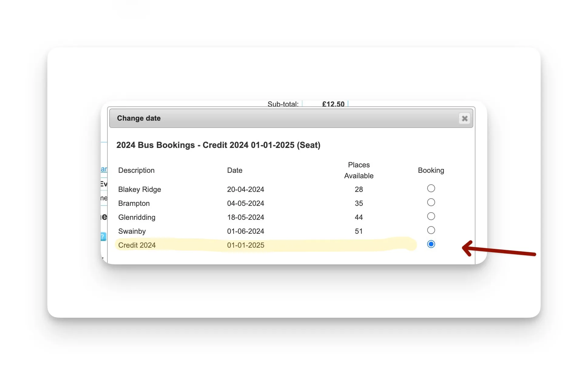Click the Places Available column header
Screen dimensions: 588x365
(359, 170)
